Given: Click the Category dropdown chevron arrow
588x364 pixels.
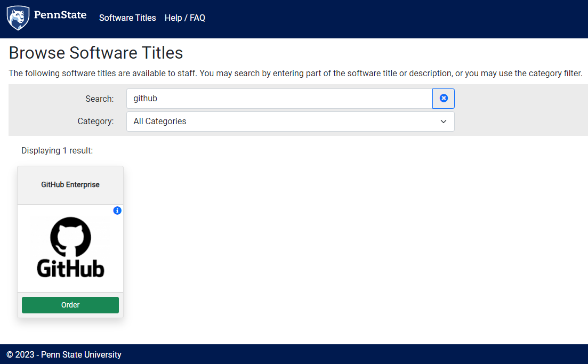Looking at the screenshot, I should [x=443, y=121].
